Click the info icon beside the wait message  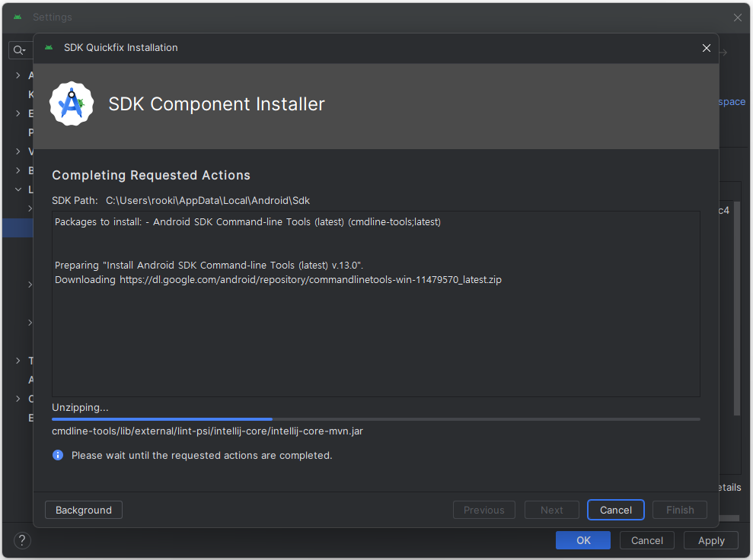[x=58, y=455]
